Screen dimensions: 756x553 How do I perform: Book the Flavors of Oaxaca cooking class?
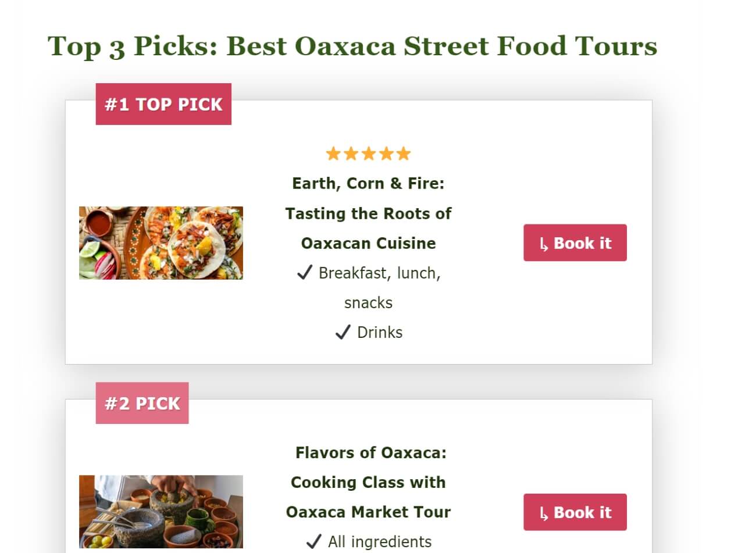[575, 512]
